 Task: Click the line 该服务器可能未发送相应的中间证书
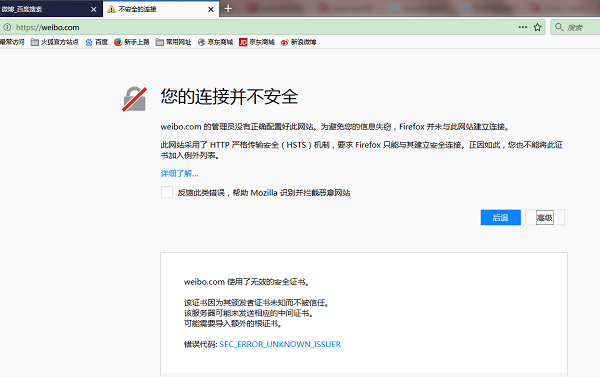[x=249, y=313]
